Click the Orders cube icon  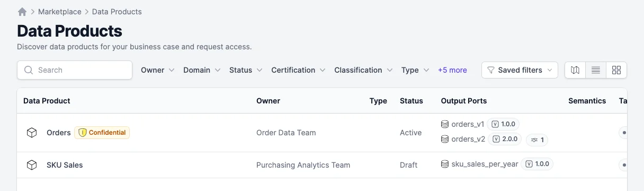tap(32, 133)
